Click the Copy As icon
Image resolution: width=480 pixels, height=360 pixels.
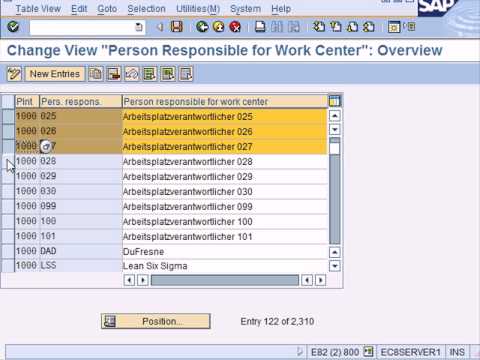click(96, 74)
